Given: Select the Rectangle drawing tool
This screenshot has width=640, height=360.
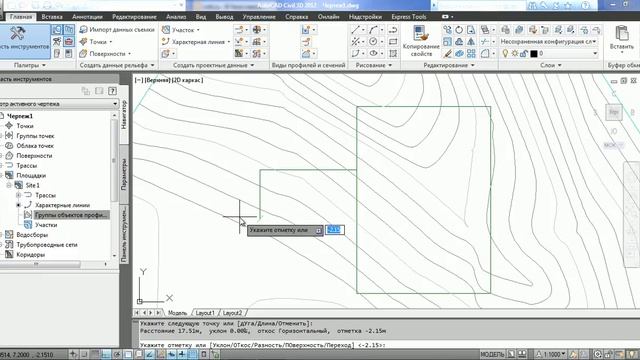Looking at the screenshot, I should point(393,42).
